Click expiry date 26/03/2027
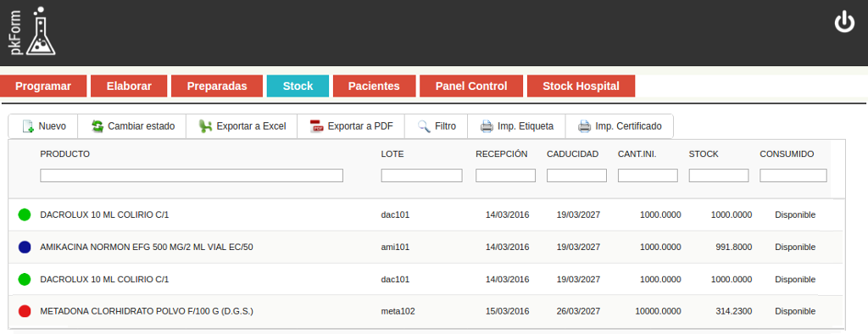 (x=578, y=311)
